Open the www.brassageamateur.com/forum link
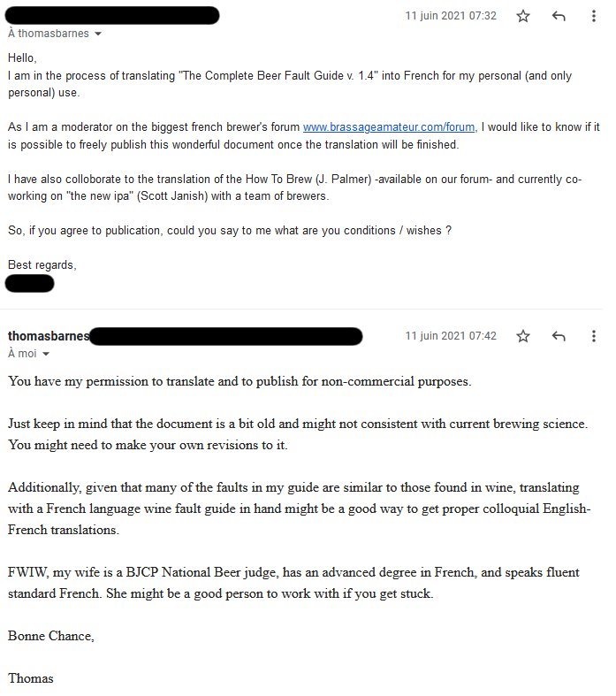This screenshot has width=616, height=696. click(x=390, y=127)
